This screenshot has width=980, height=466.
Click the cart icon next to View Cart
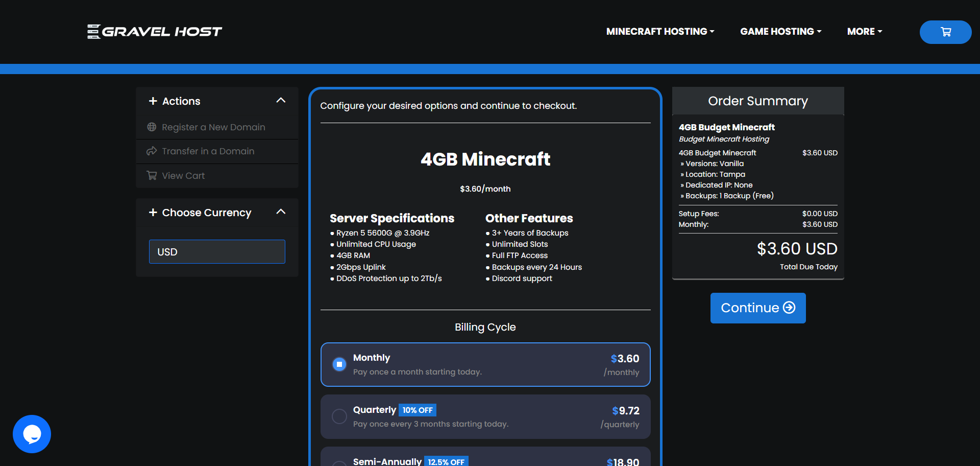click(x=151, y=175)
